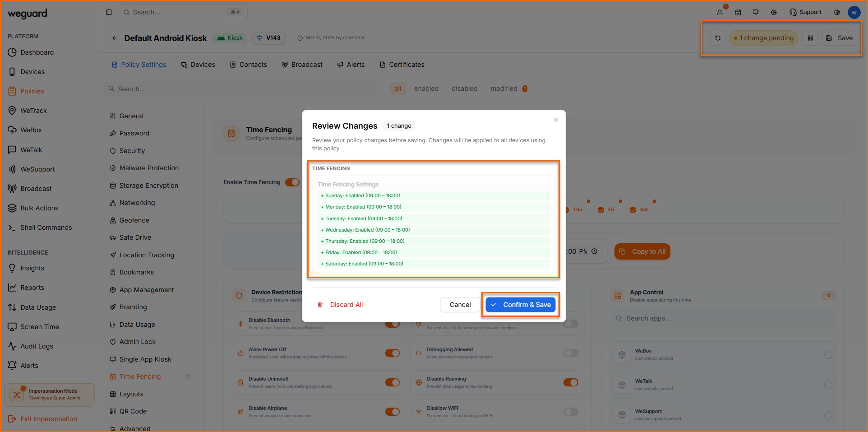Image resolution: width=868 pixels, height=432 pixels.
Task: Toggle Enable Time Fencing switch
Action: click(292, 182)
